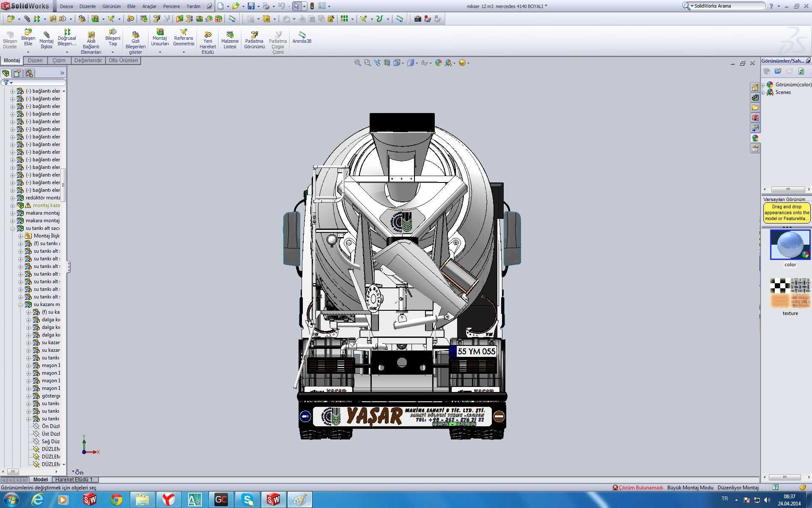Open the Görünüm menu
The width and height of the screenshot is (812, 508).
[x=112, y=6]
